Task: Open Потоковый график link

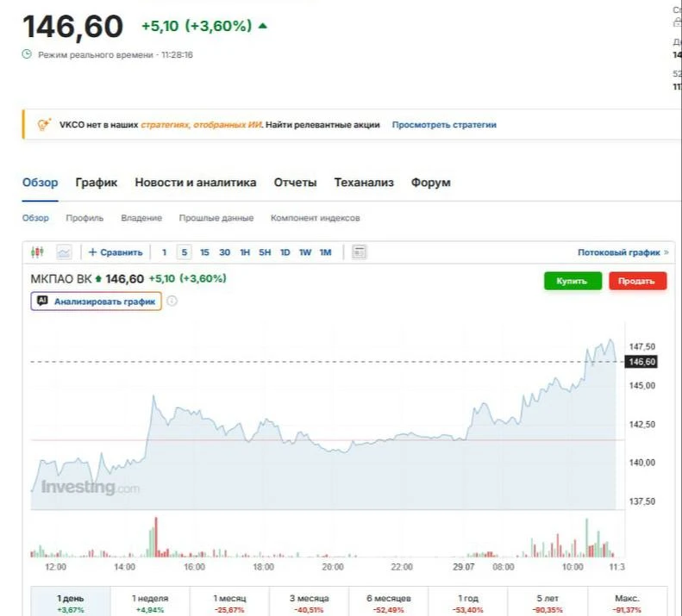Action: click(x=623, y=252)
